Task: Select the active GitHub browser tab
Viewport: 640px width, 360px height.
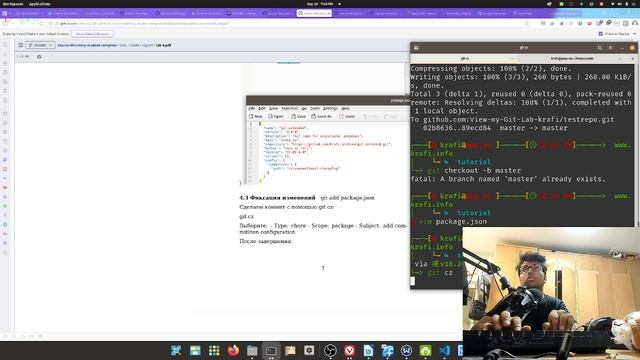Action: [314, 13]
